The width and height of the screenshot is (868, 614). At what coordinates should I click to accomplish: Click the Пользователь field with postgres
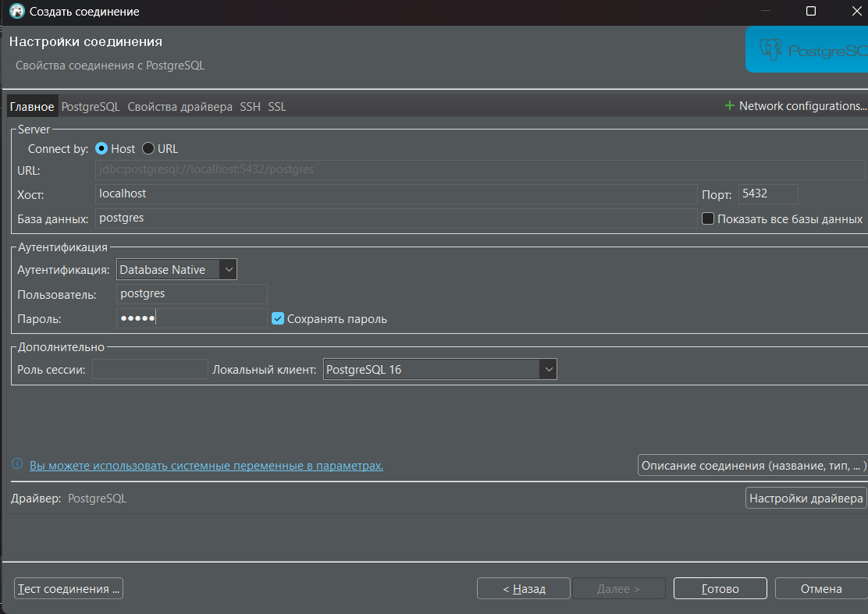click(192, 293)
